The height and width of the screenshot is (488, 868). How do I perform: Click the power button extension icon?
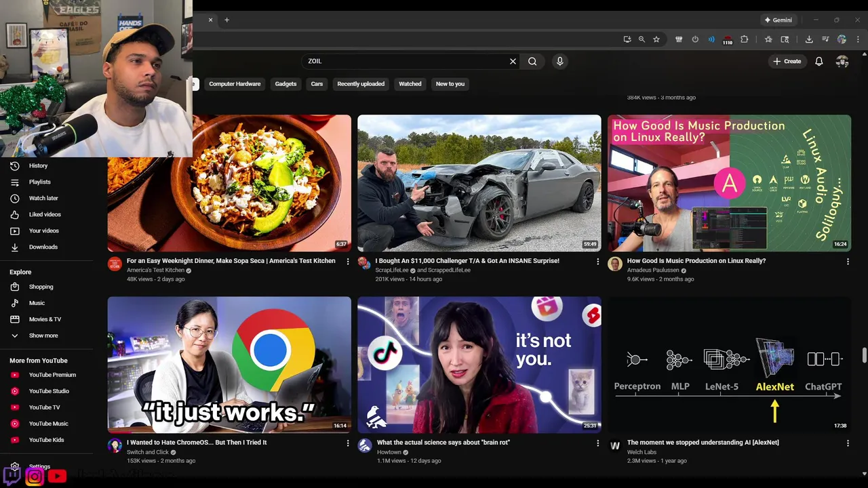(695, 39)
